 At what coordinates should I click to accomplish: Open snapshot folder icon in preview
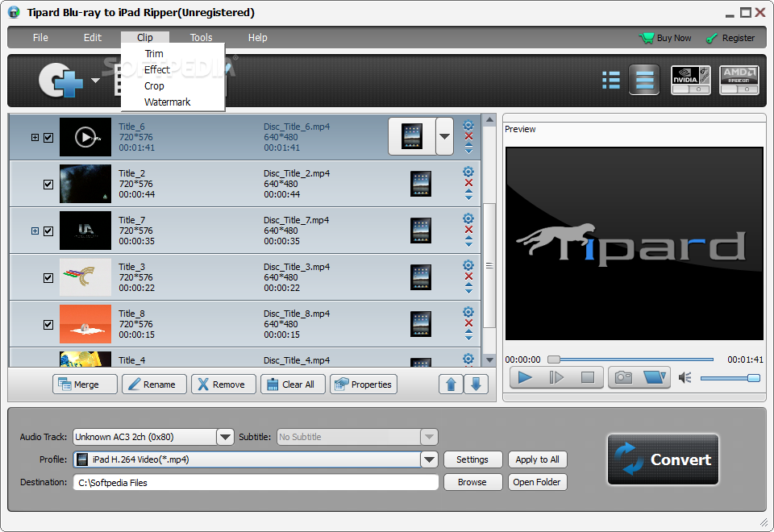point(655,378)
